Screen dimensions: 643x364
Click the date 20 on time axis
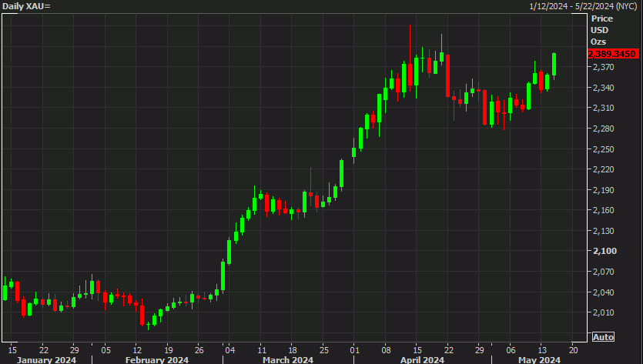[573, 350]
